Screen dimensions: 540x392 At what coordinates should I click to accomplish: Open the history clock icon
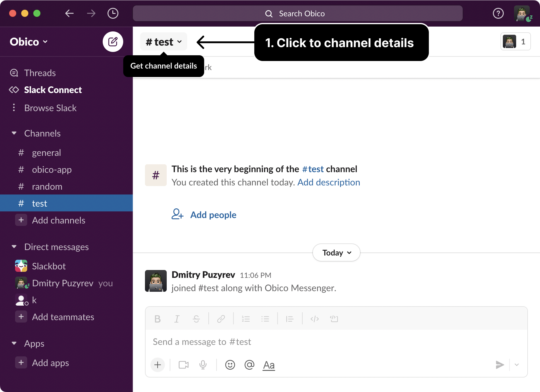click(x=113, y=13)
